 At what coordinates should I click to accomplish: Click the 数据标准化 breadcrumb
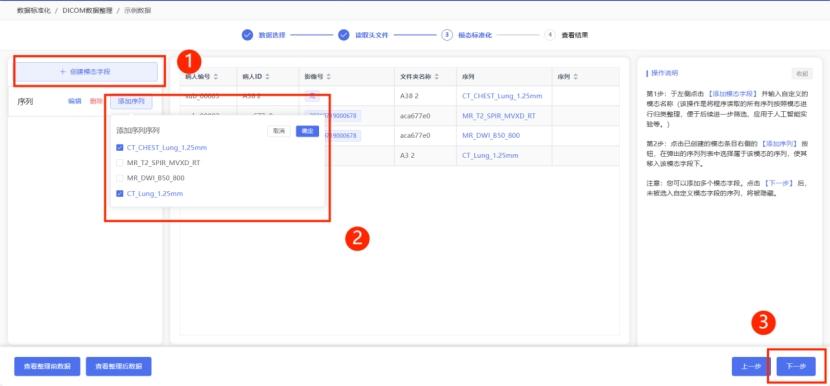[x=34, y=10]
